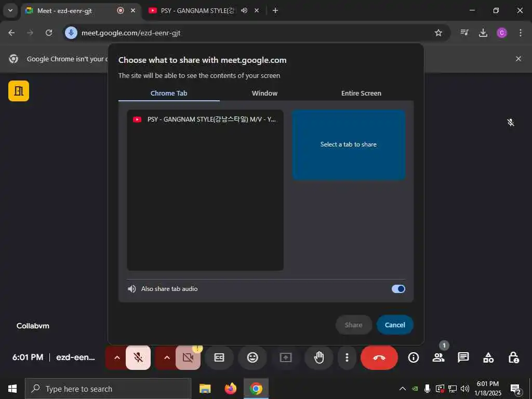Raise hand in the meeting
The width and height of the screenshot is (532, 399).
(319, 357)
